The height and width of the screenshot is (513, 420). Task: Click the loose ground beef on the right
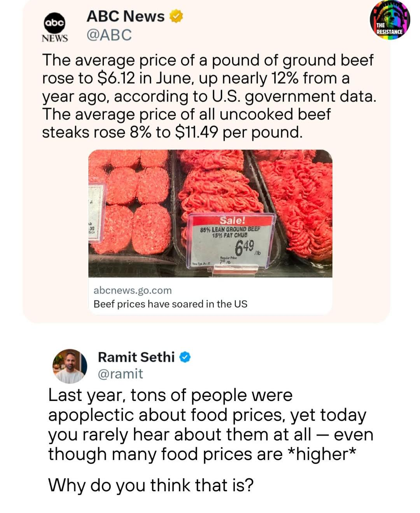(x=299, y=202)
